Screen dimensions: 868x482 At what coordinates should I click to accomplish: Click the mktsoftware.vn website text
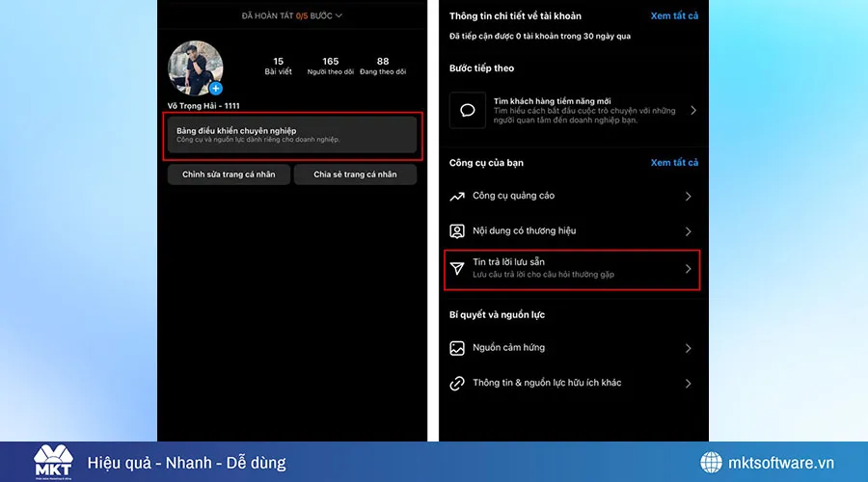point(780,463)
